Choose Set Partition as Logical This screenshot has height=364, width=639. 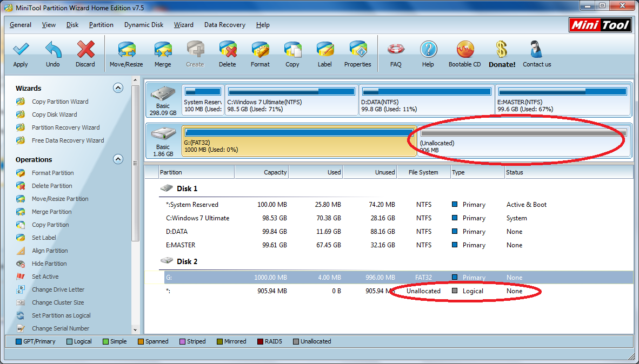(x=61, y=315)
